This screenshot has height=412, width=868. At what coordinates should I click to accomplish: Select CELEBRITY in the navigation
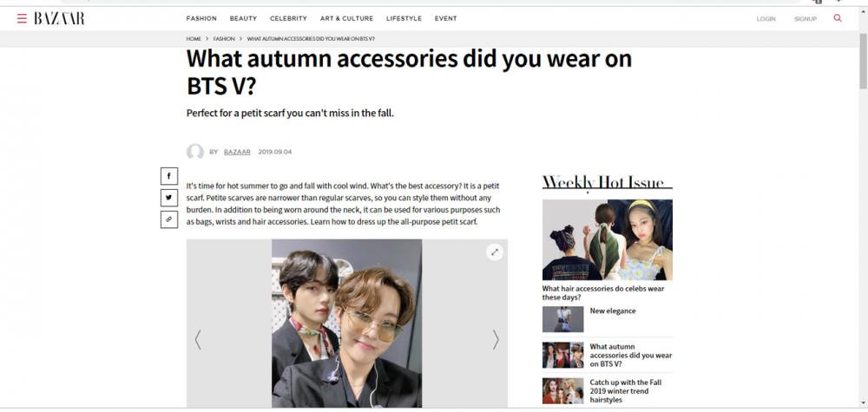[x=288, y=19]
